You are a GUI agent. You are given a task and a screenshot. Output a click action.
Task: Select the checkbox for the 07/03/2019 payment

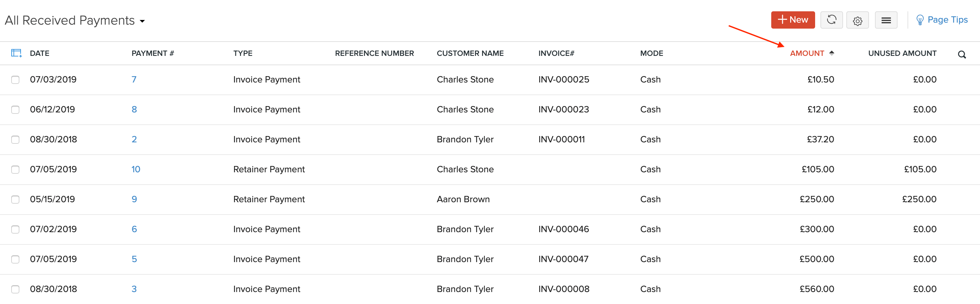(x=15, y=79)
